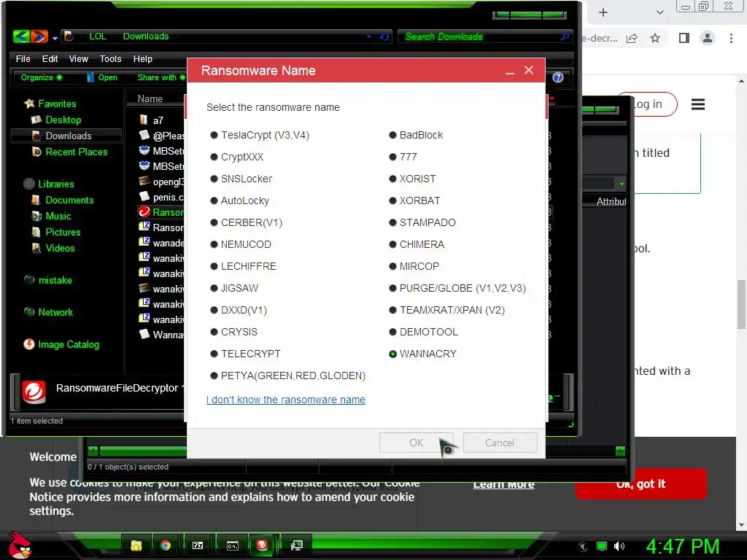The height and width of the screenshot is (560, 747).
Task: Open the File menu in Explorer
Action: 23,59
